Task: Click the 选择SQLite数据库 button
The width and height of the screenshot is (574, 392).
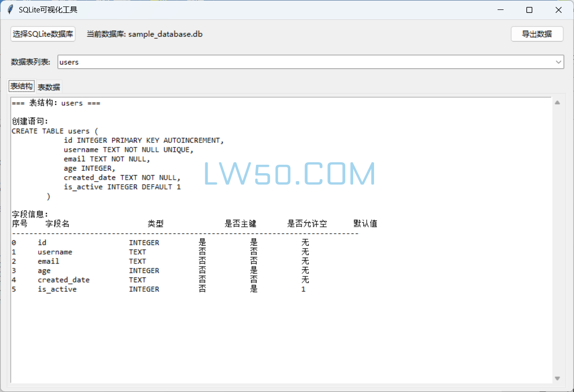Action: 43,34
